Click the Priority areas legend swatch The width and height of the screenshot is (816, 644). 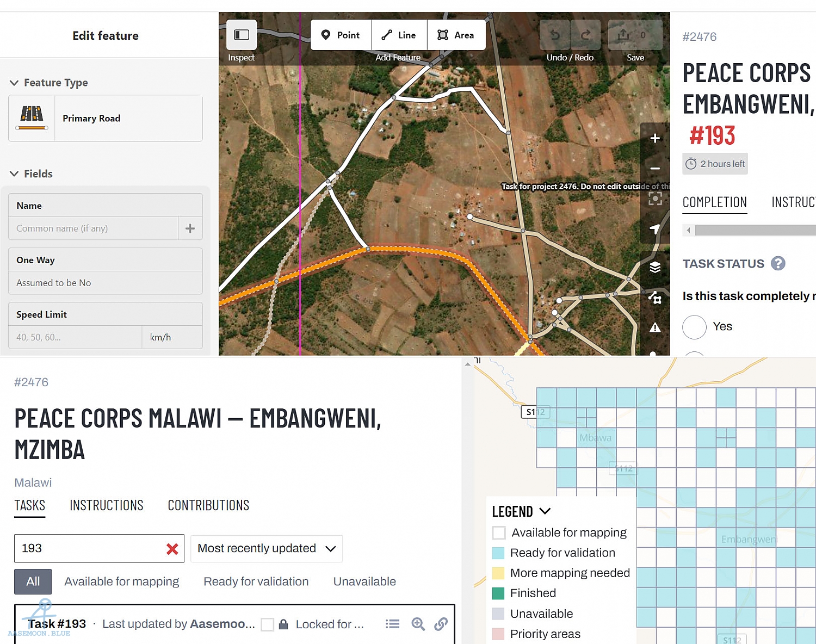pos(498,634)
